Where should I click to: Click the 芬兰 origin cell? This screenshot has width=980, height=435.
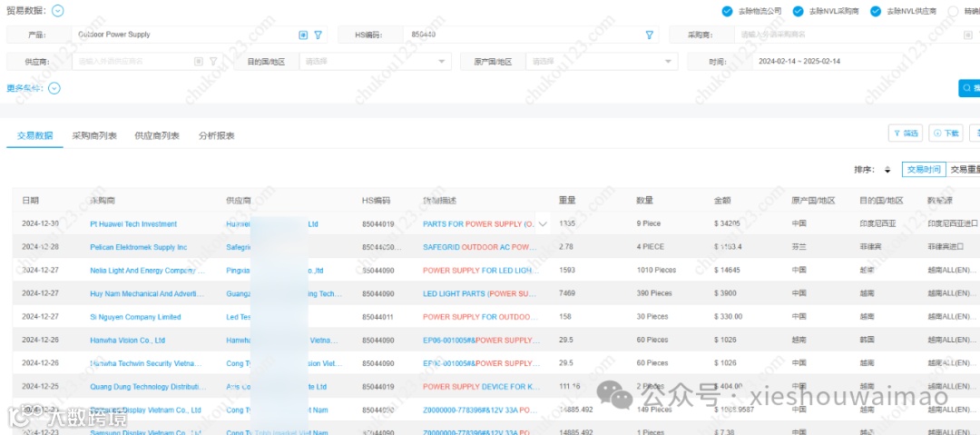[799, 247]
